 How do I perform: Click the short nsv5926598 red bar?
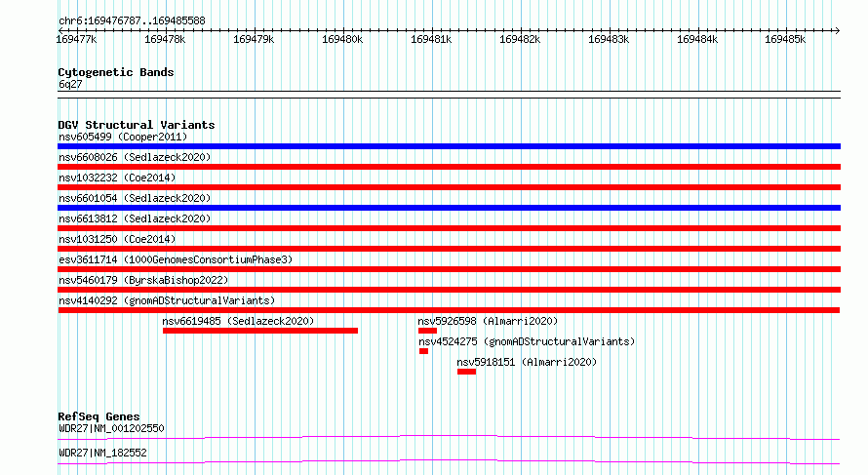[x=427, y=331]
